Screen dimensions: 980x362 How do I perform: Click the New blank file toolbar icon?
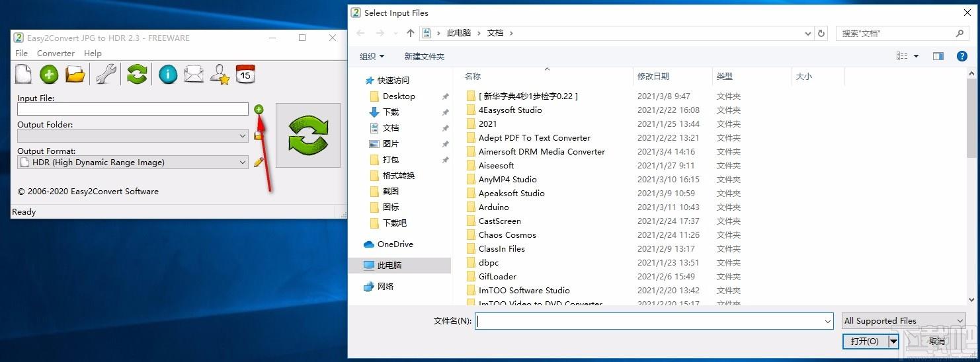tap(24, 74)
